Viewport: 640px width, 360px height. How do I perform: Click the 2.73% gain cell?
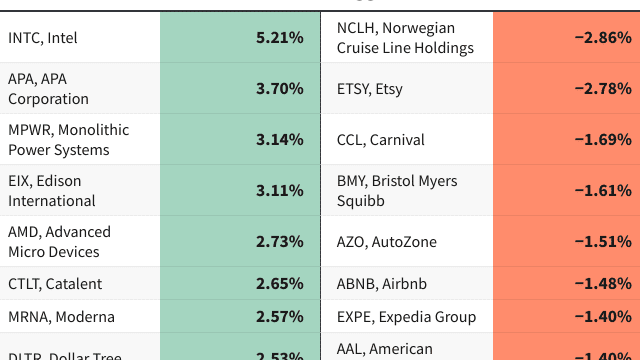pyautogui.click(x=240, y=242)
